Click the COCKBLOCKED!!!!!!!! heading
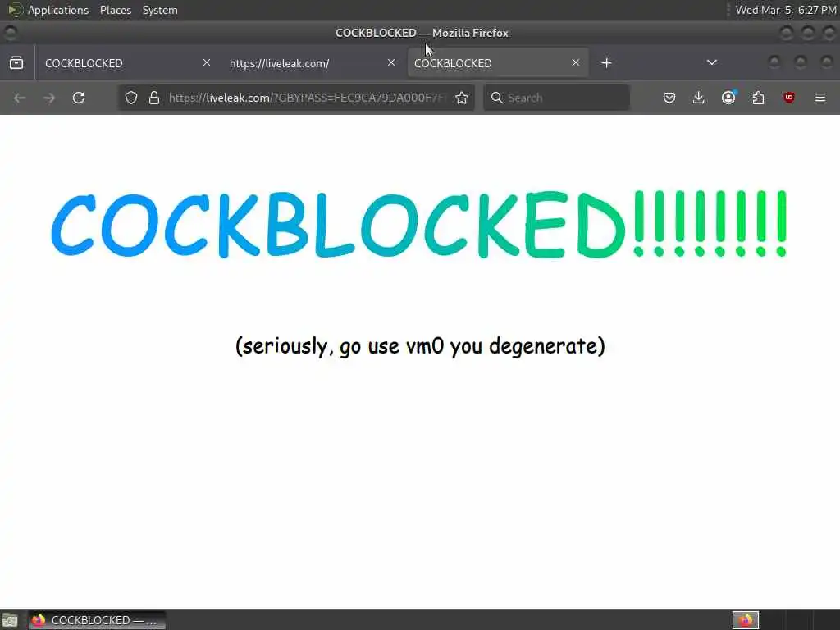 [419, 224]
